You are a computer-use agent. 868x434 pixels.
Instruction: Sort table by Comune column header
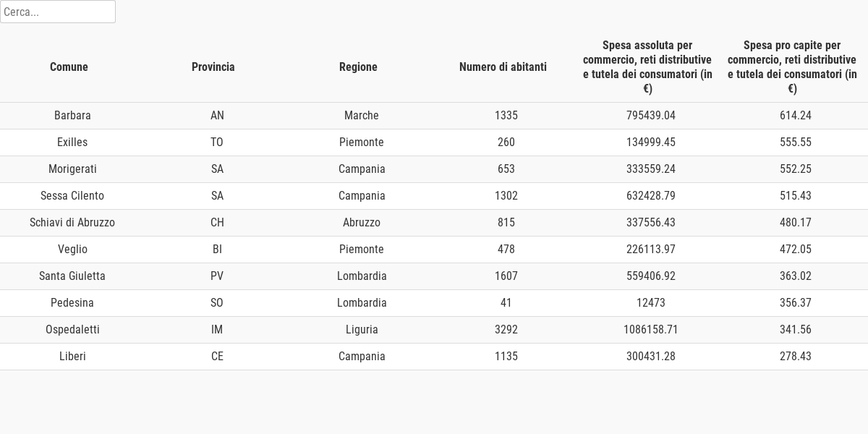(69, 67)
